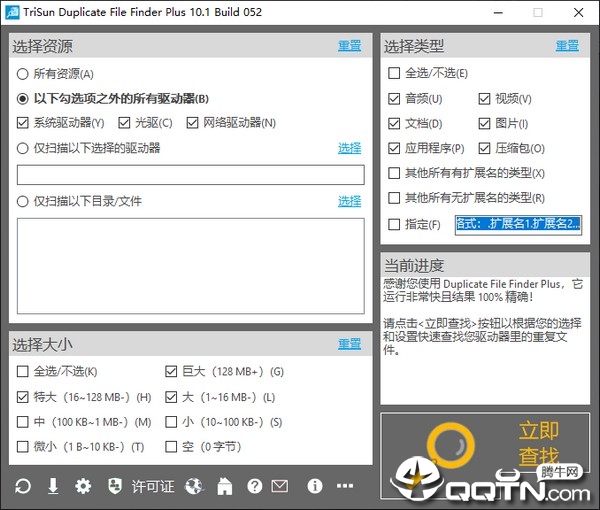
Task: Reset the 选择大小 section via 重置
Action: click(x=349, y=344)
